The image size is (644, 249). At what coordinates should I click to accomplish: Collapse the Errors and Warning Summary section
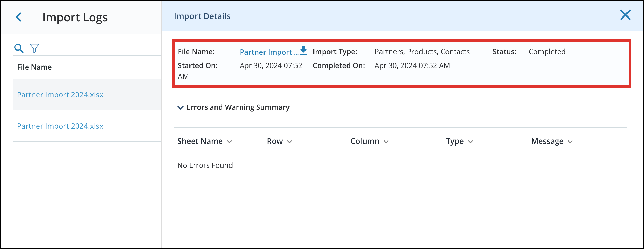click(x=180, y=107)
